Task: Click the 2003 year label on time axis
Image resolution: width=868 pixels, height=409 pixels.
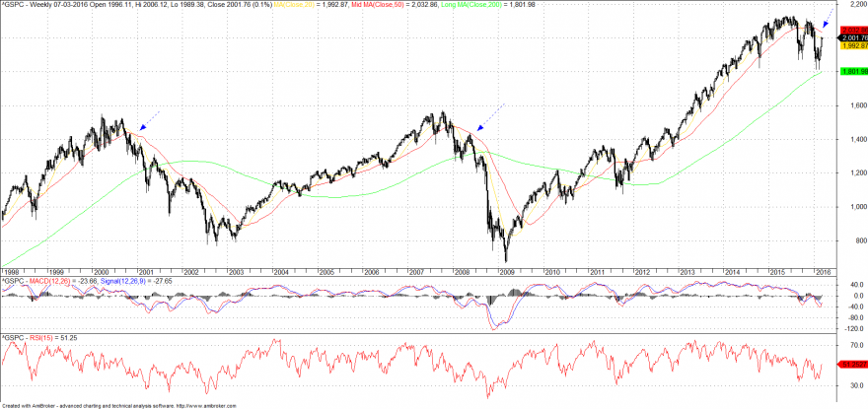Action: coord(236,273)
